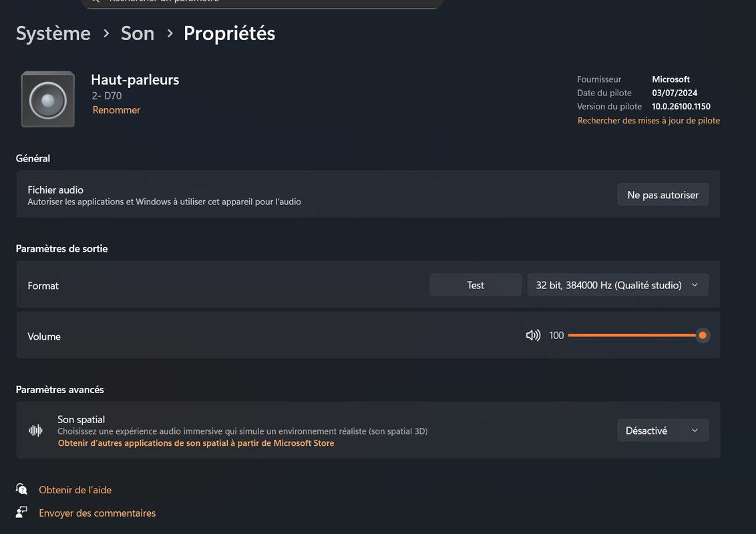Click the arrow of the 32 bit format combo box
Screen dimensions: 756x534
(x=695, y=285)
